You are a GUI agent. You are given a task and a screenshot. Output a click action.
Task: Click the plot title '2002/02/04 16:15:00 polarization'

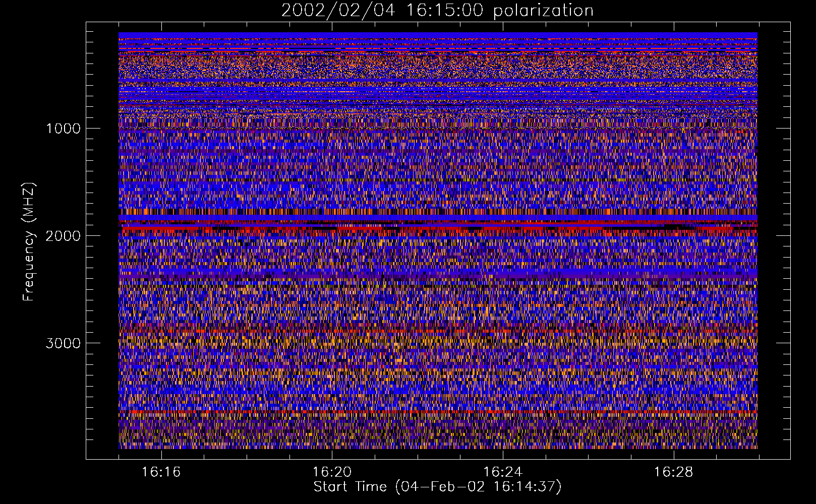pyautogui.click(x=437, y=11)
